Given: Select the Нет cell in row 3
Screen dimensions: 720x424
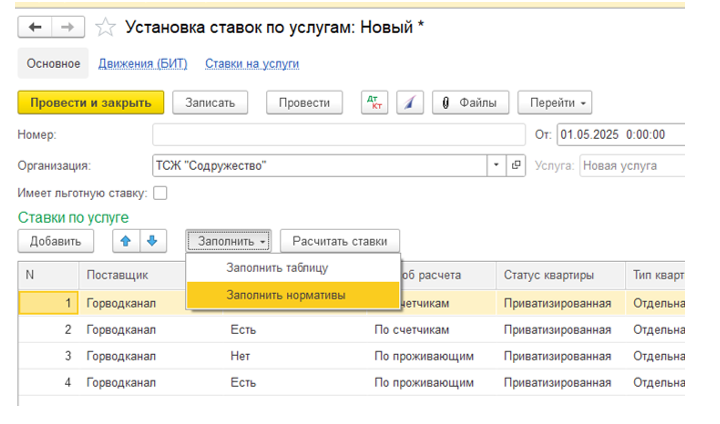Looking at the screenshot, I should pos(294,356).
